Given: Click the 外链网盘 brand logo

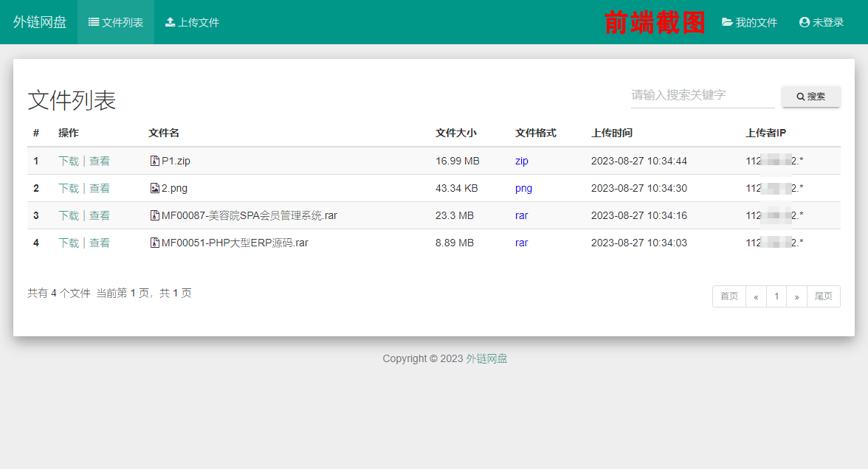Looking at the screenshot, I should click(40, 22).
